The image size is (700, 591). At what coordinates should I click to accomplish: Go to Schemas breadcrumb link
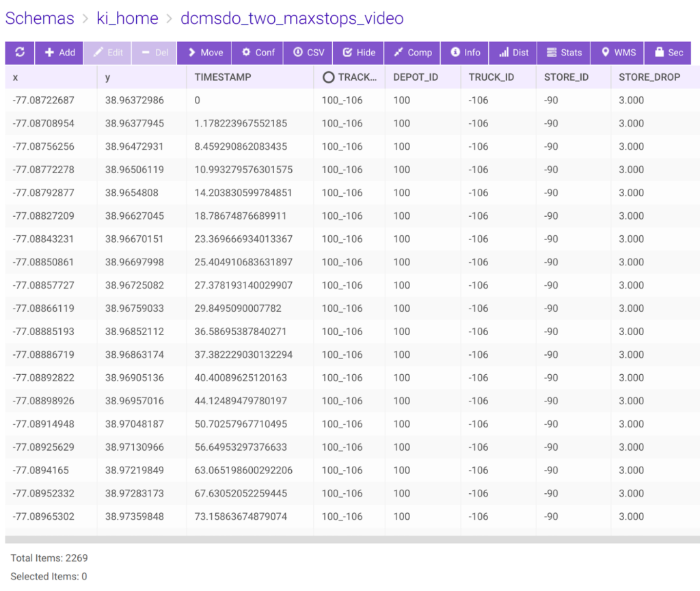point(40,18)
